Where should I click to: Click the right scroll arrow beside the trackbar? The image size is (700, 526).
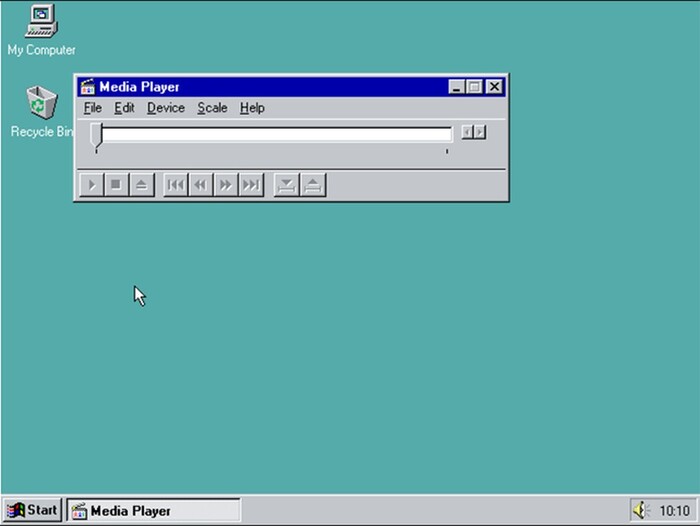480,132
